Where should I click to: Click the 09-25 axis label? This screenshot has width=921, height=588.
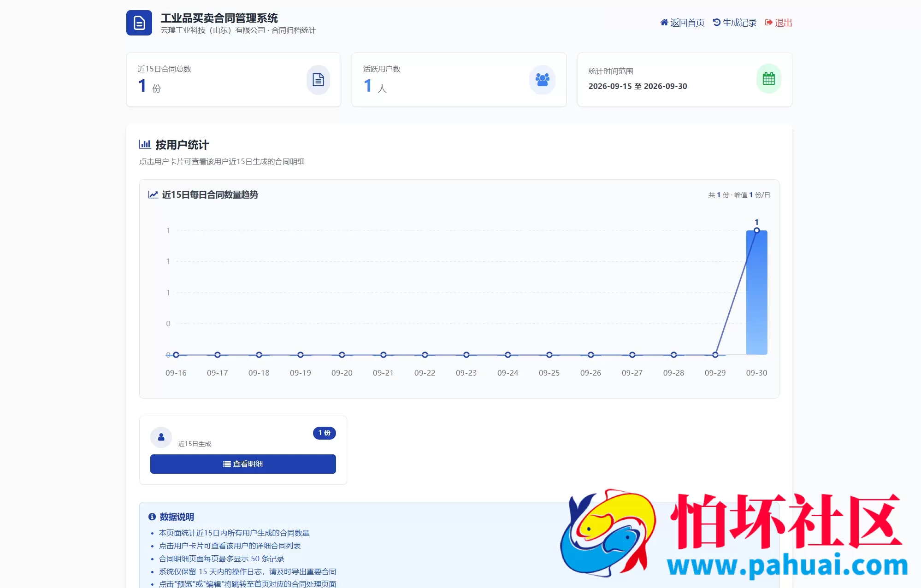pos(549,373)
